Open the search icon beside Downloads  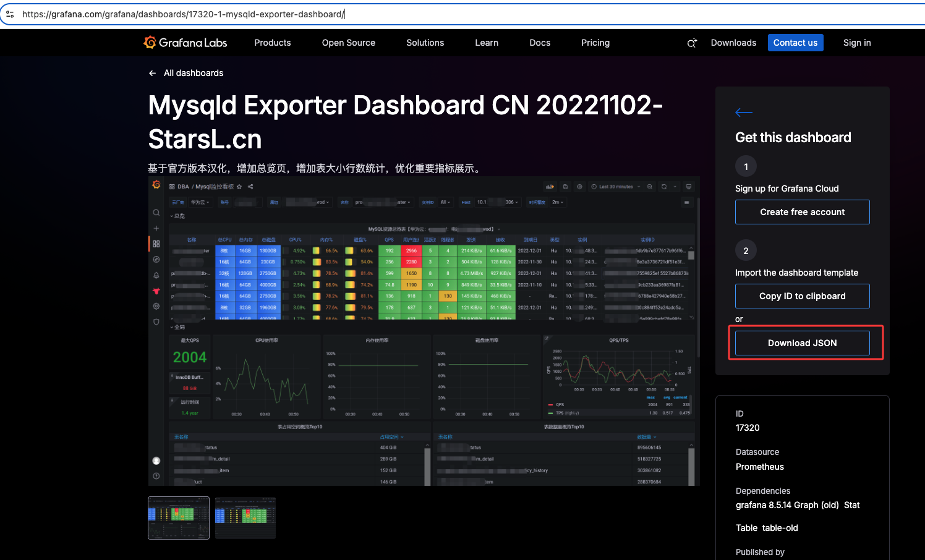pos(692,43)
